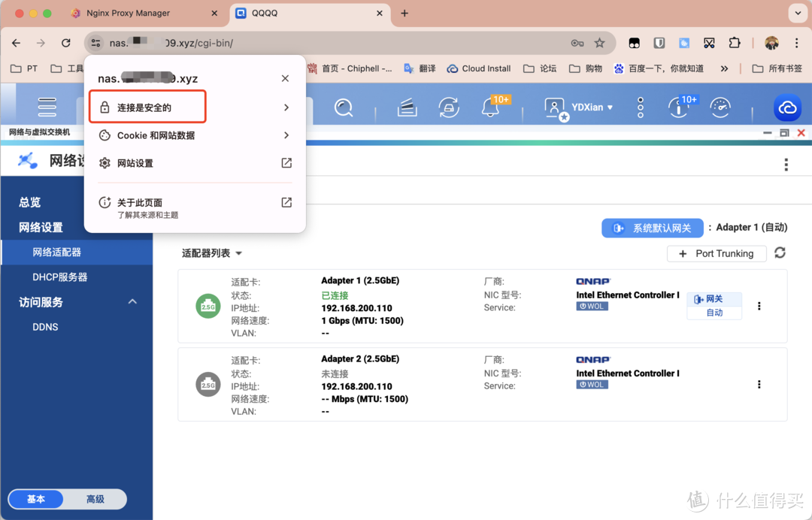Switch to the 高级 settings mode
The height and width of the screenshot is (520, 812).
point(94,499)
